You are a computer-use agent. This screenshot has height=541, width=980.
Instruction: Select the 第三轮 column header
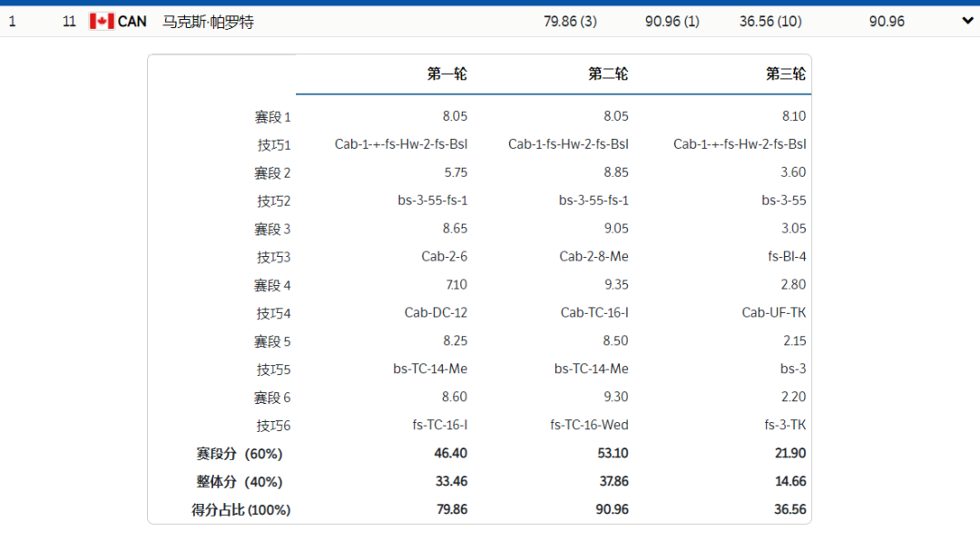click(786, 74)
